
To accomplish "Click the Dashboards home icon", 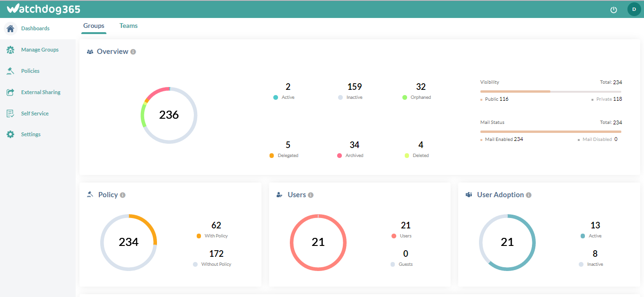I will [10, 28].
